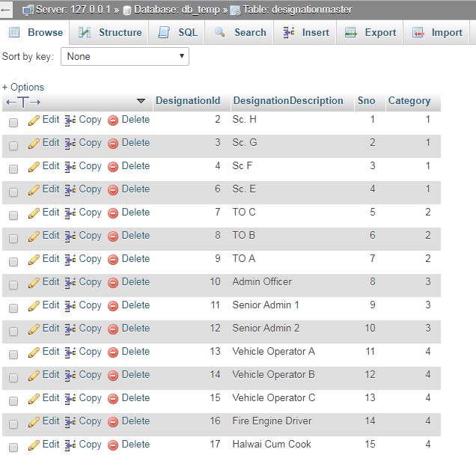The height and width of the screenshot is (467, 476).
Task: Click the 'Halwai Cum Cook' description cell
Action: coord(272,445)
